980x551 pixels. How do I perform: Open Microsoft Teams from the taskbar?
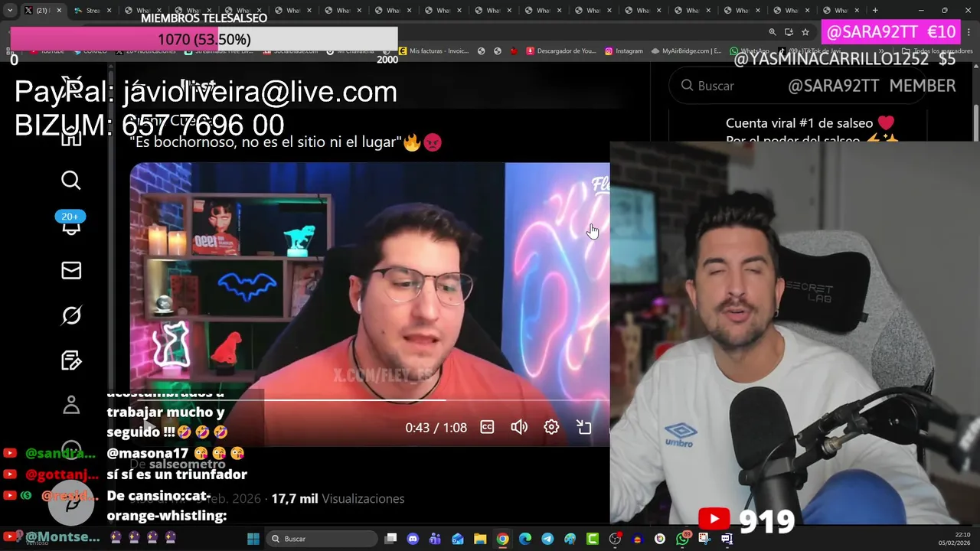[x=436, y=539]
